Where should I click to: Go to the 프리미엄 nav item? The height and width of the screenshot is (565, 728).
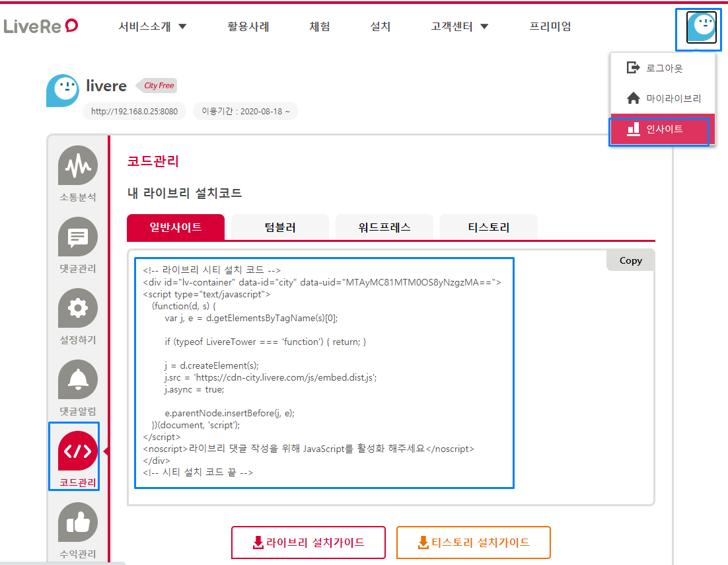[x=550, y=26]
